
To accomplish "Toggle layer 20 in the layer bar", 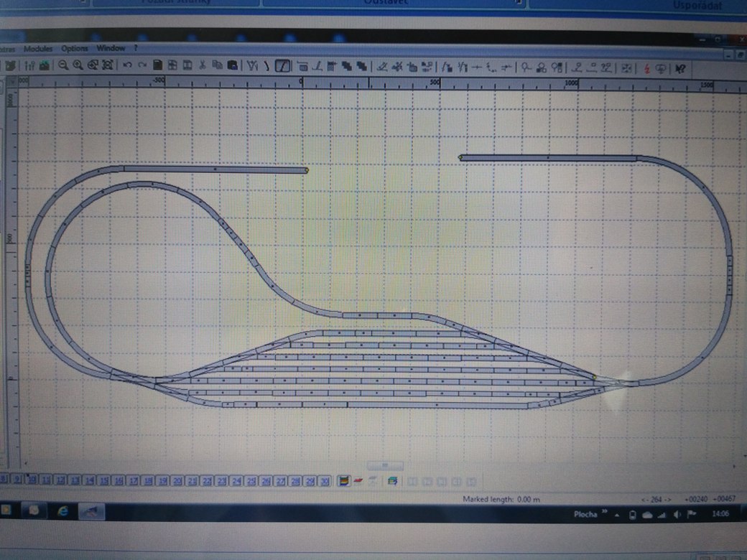I will coord(177,481).
